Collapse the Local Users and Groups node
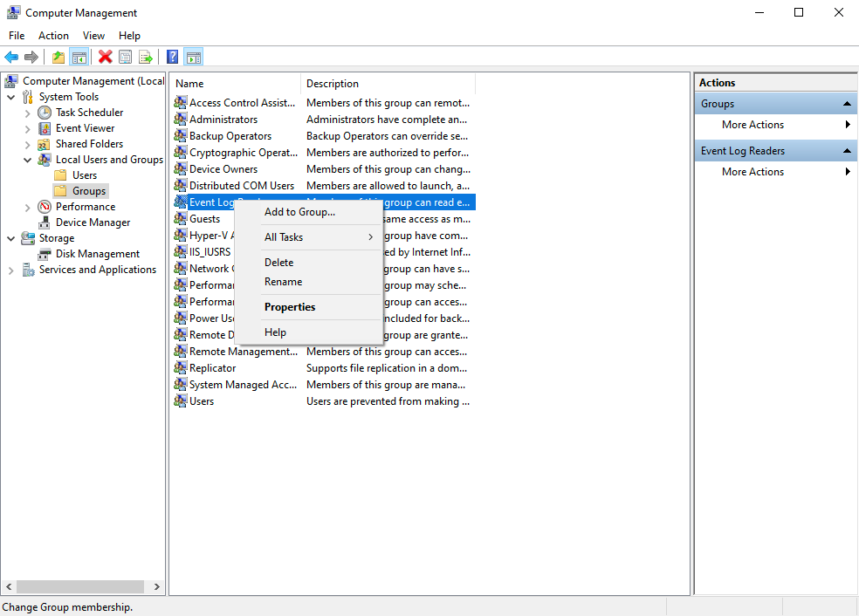The width and height of the screenshot is (859, 616). (x=27, y=160)
